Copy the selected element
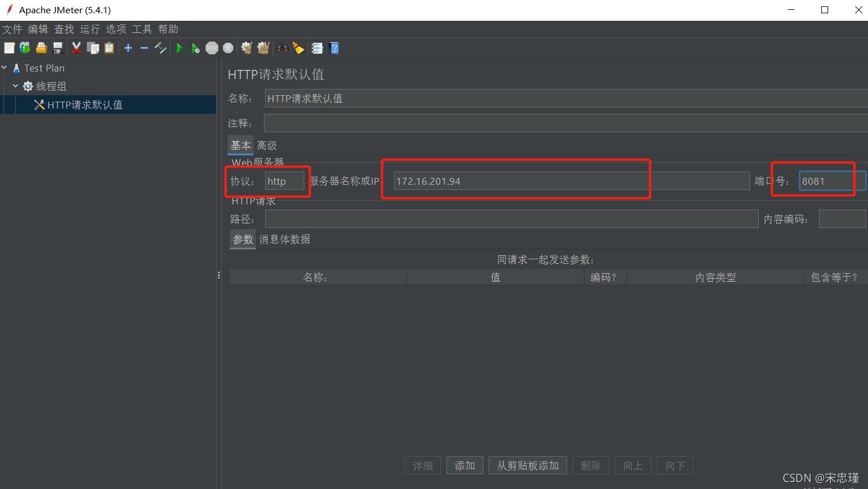Image resolution: width=868 pixels, height=489 pixels. tap(93, 48)
